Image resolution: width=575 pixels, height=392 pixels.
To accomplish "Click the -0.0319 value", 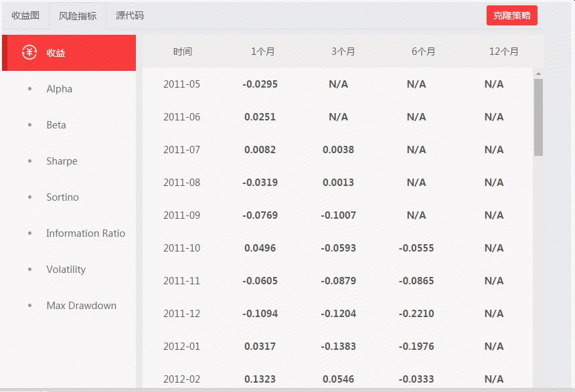I will coord(260,183).
